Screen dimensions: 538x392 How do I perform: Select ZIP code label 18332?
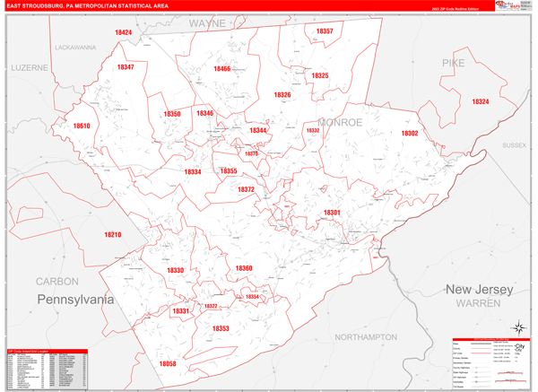tap(313, 130)
